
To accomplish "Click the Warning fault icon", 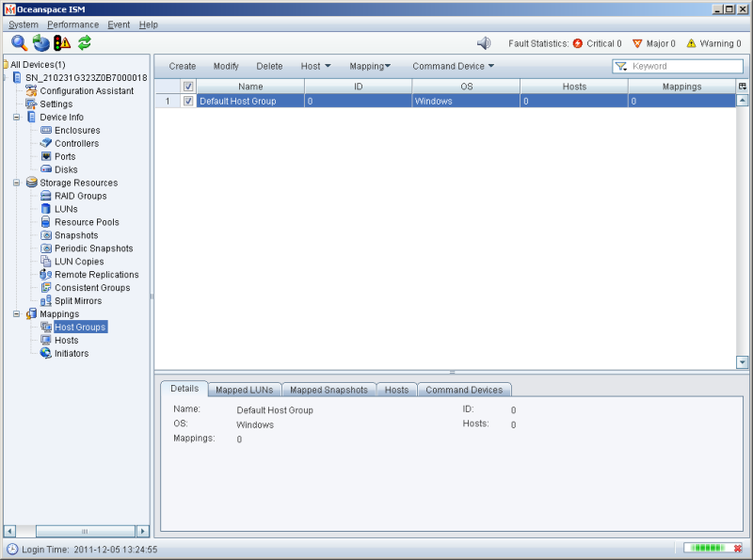I will 691,43.
